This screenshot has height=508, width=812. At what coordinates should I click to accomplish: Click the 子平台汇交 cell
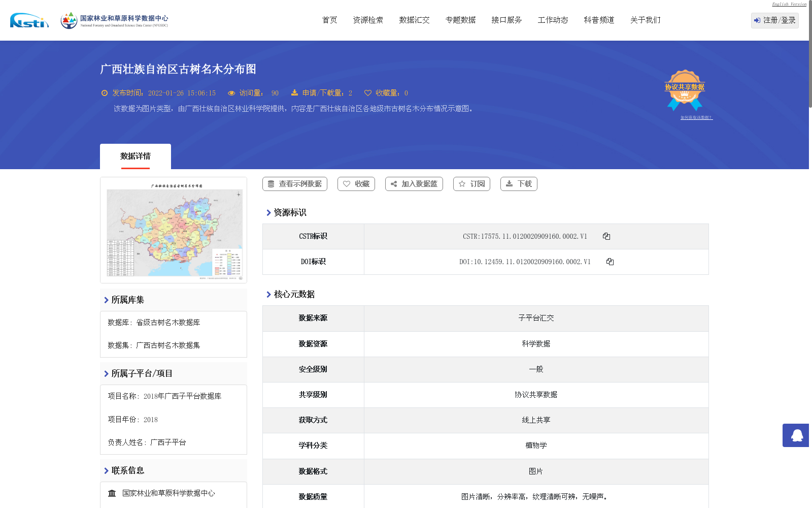tap(536, 318)
